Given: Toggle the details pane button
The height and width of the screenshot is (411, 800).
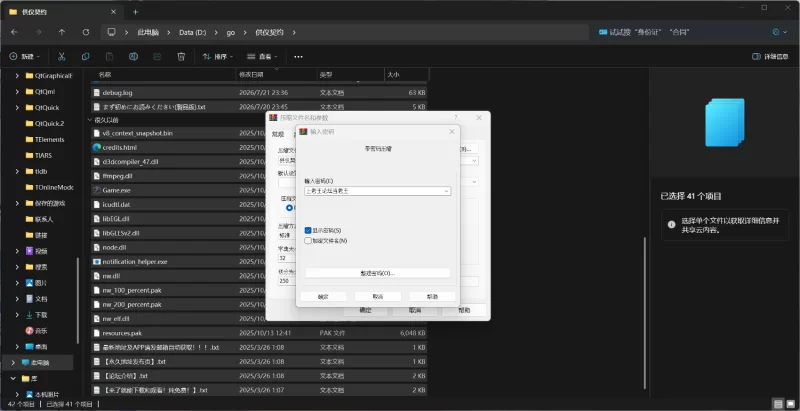Looking at the screenshot, I should [770, 57].
